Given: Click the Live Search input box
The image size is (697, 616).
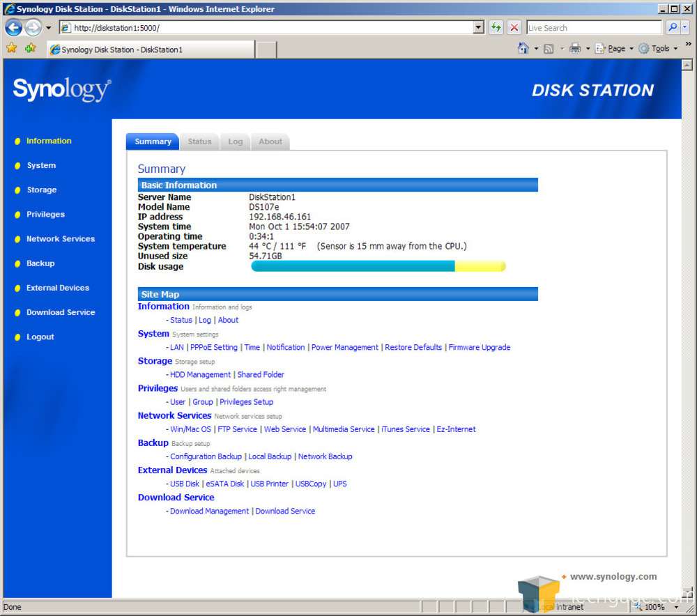Looking at the screenshot, I should pyautogui.click(x=594, y=28).
